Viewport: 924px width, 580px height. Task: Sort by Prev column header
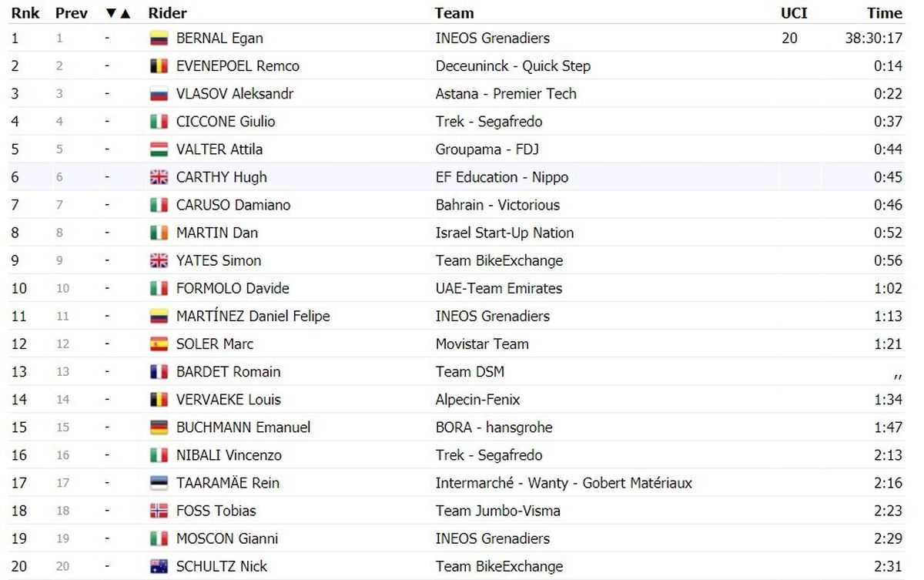[x=72, y=13]
